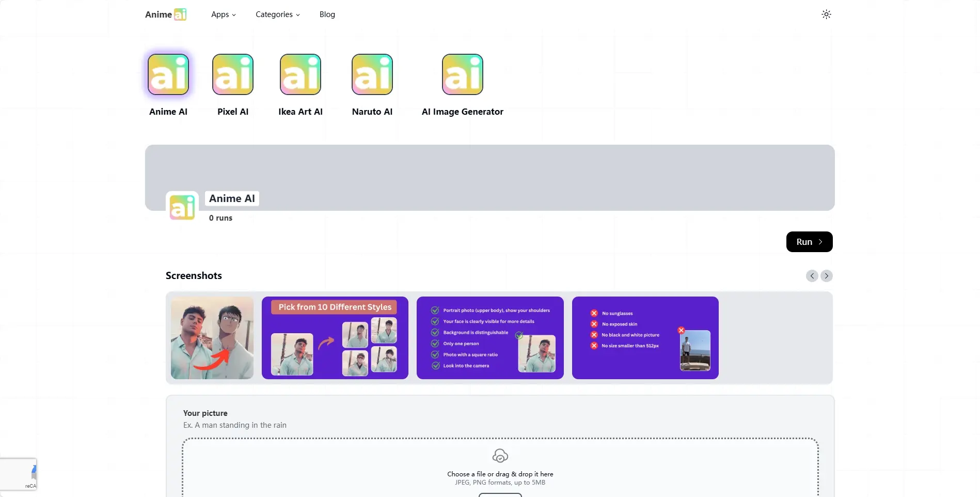Viewport: 980px width, 497px height.
Task: Toggle the light/dark theme sun icon
Action: tap(826, 14)
